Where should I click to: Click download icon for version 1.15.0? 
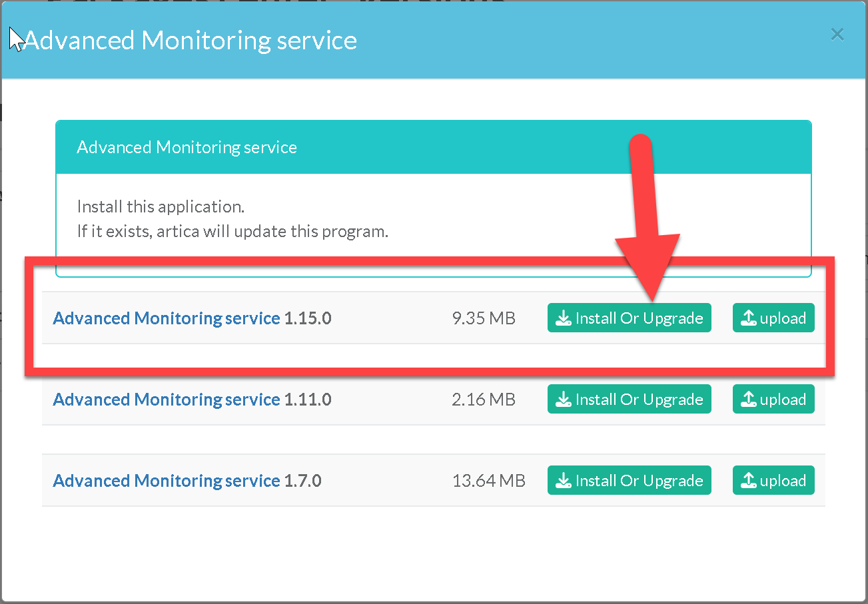click(564, 318)
